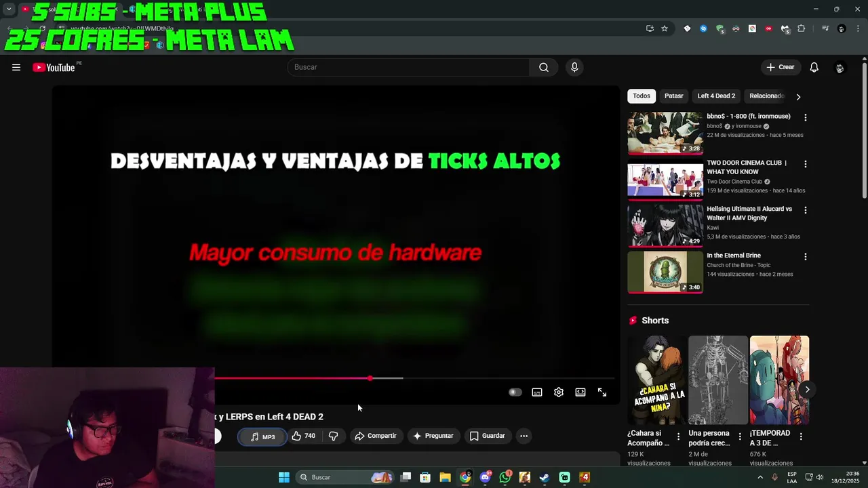Open the In the Eternal Brine thumbnail
Viewport: 868px width, 488px height.
(665, 272)
